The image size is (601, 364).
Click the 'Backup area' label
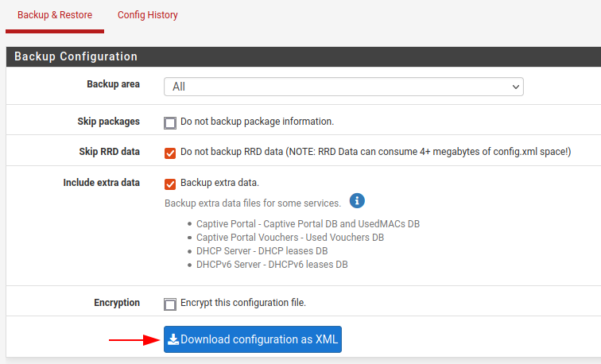click(113, 84)
